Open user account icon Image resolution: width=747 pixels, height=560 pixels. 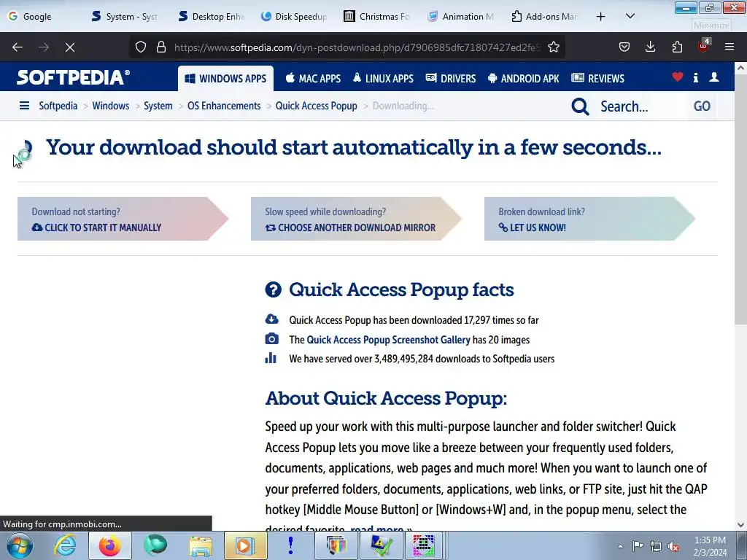pyautogui.click(x=714, y=77)
